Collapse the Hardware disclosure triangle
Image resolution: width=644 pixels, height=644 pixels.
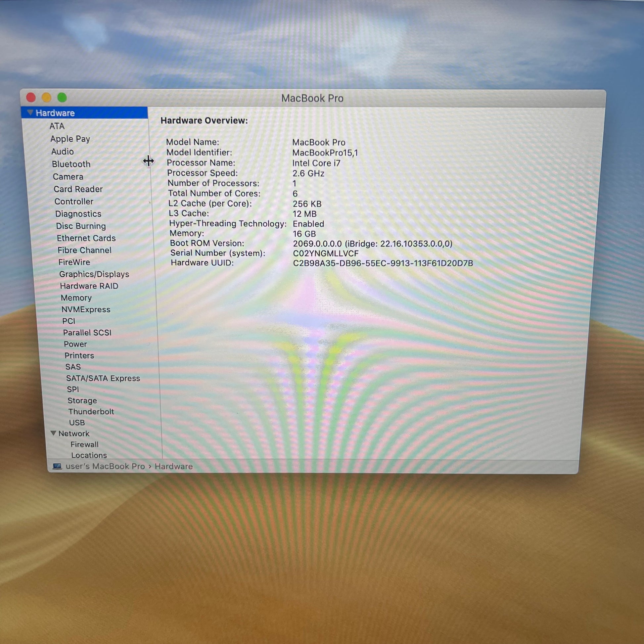tap(30, 113)
